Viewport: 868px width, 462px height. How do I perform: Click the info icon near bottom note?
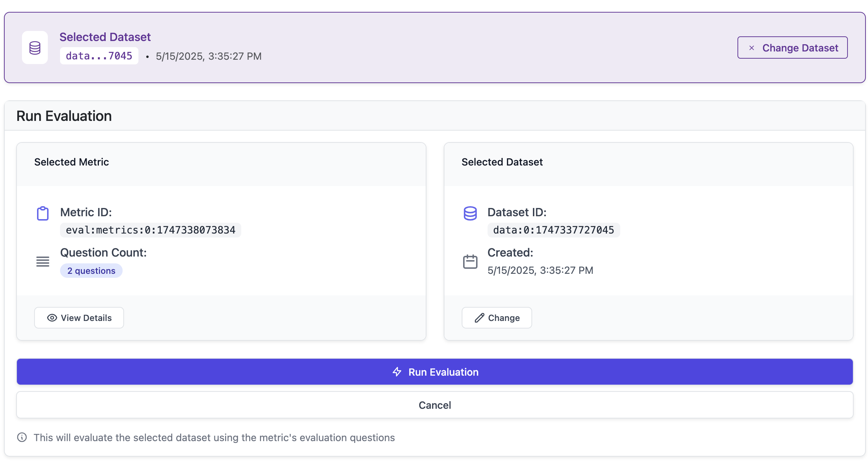pos(22,437)
